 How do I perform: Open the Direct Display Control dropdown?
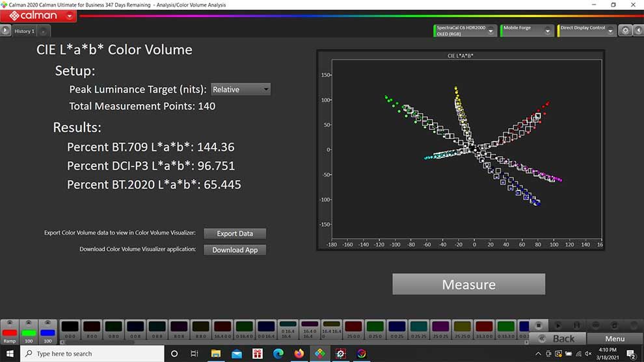pyautogui.click(x=586, y=31)
